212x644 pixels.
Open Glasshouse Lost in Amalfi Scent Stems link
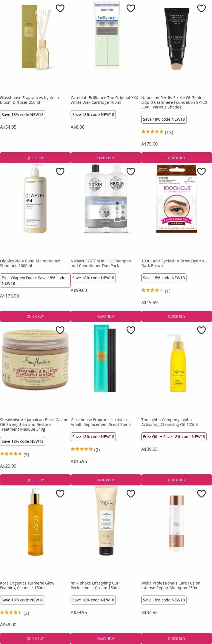pyautogui.click(x=101, y=422)
